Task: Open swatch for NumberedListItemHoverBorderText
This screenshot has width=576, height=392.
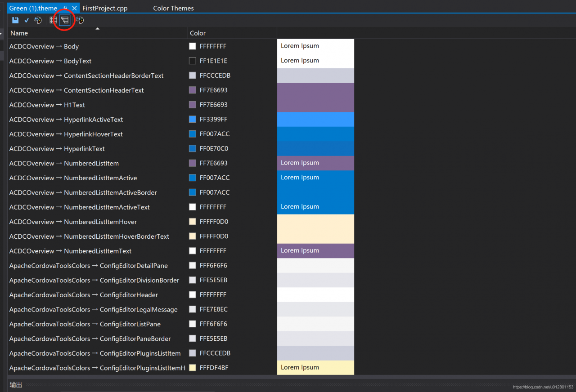Action: (193, 236)
